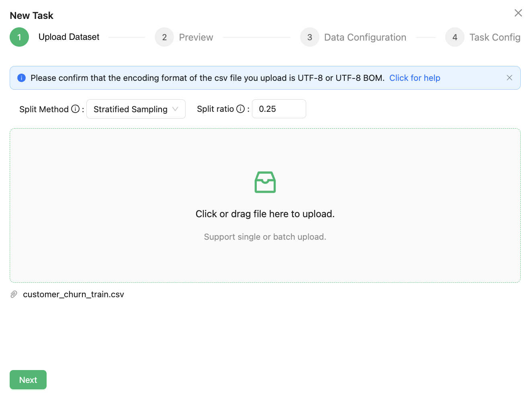Click the step 2 number circle
The width and height of the screenshot is (532, 399).
coord(164,37)
